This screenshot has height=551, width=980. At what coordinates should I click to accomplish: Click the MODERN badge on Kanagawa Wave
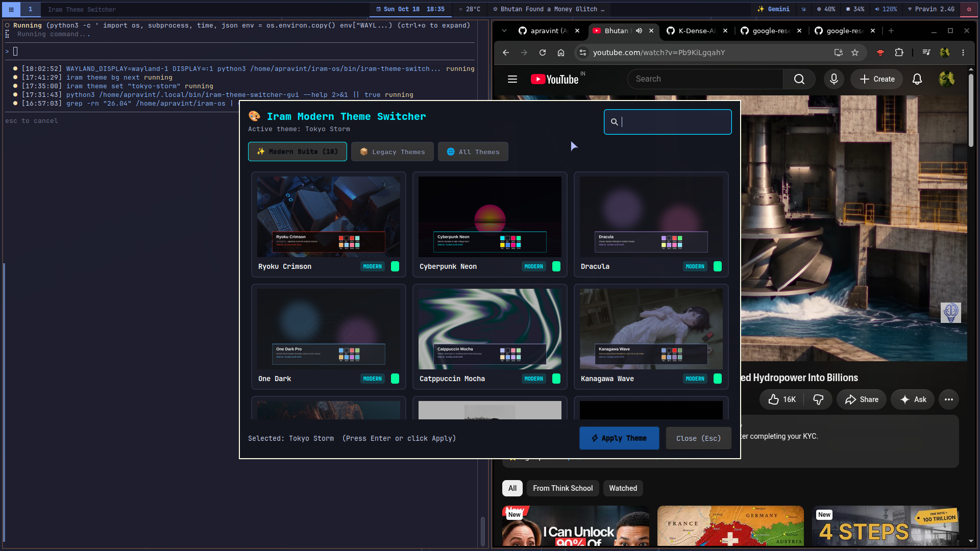(x=695, y=379)
